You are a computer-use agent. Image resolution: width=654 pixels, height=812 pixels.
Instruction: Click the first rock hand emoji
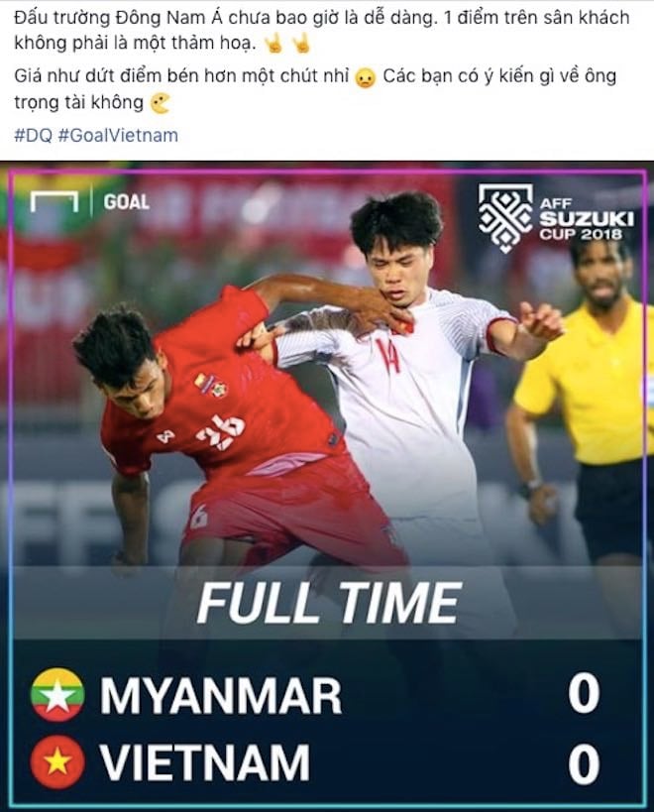pos(274,44)
